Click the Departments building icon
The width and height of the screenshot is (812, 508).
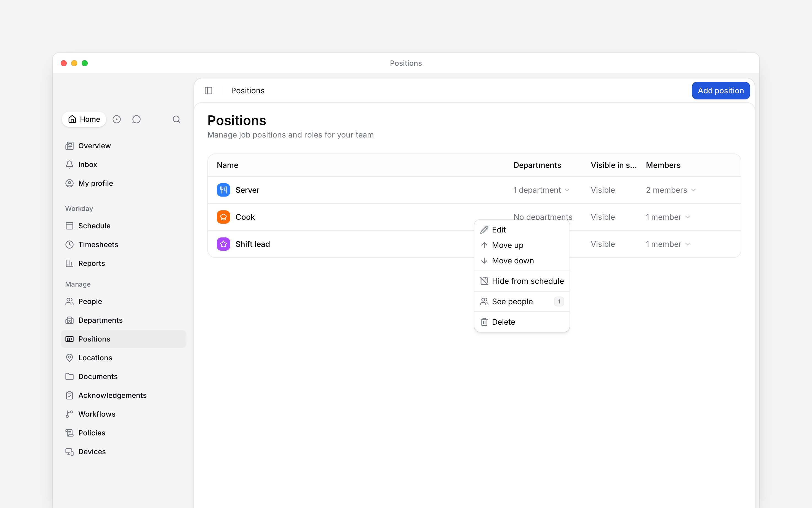tap(70, 320)
